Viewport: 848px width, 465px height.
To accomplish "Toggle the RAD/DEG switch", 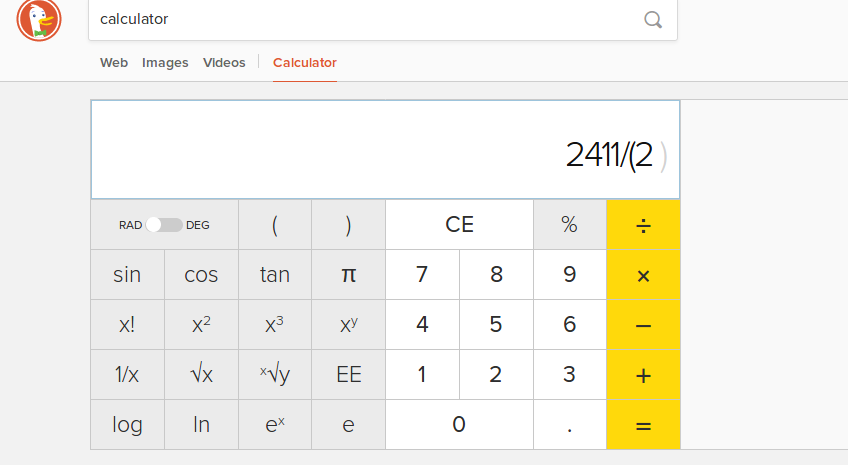I will point(164,225).
